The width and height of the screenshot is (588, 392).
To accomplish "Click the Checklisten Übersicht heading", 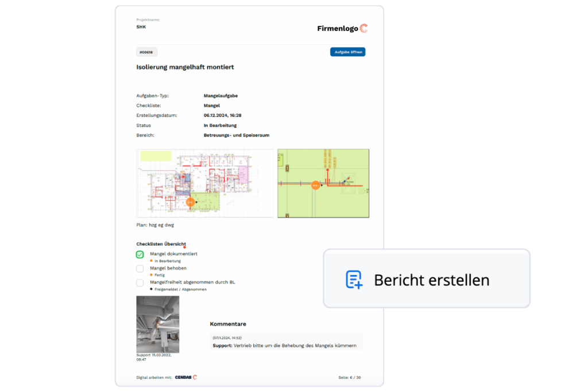I will [161, 244].
